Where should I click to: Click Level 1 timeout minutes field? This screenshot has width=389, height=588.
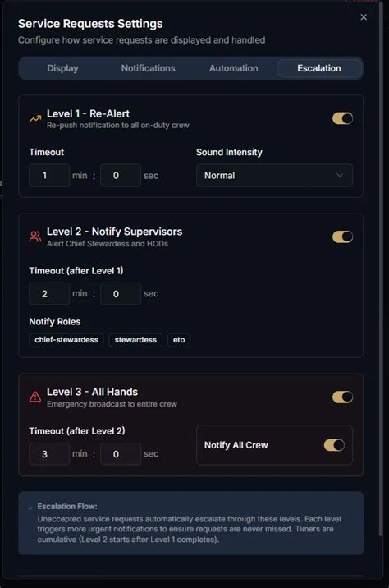point(49,175)
